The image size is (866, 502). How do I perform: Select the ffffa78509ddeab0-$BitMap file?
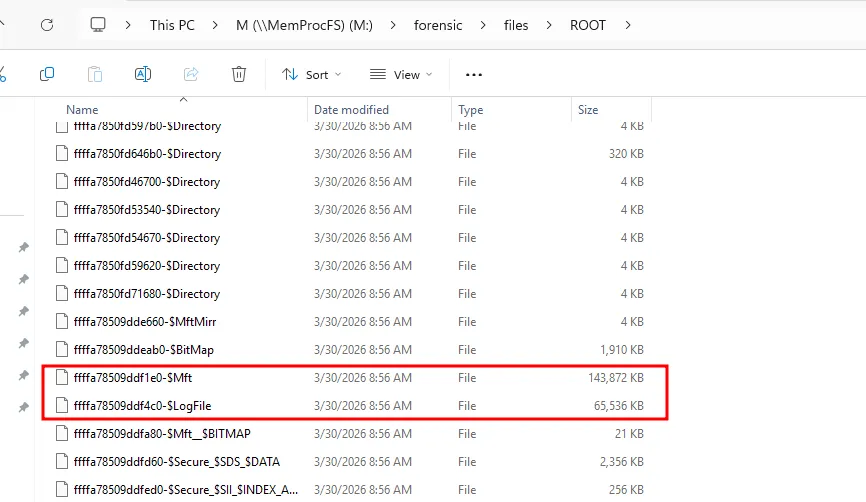tap(144, 350)
